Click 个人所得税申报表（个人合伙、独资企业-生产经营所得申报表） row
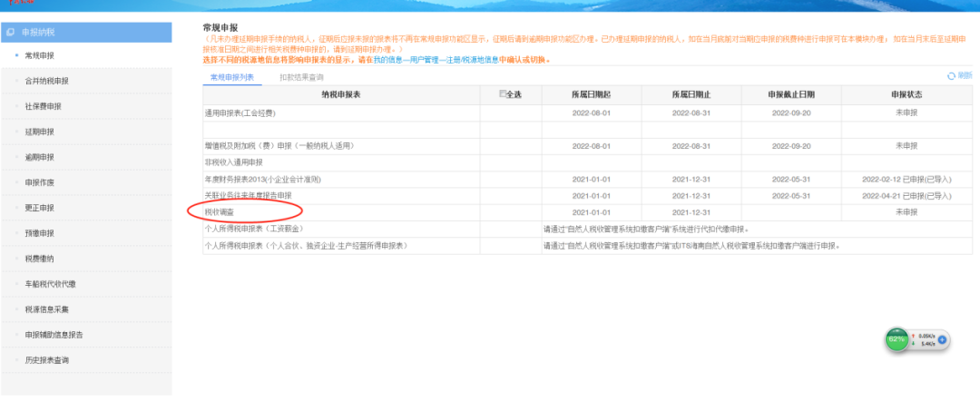This screenshot has width=980, height=401. tap(587, 246)
